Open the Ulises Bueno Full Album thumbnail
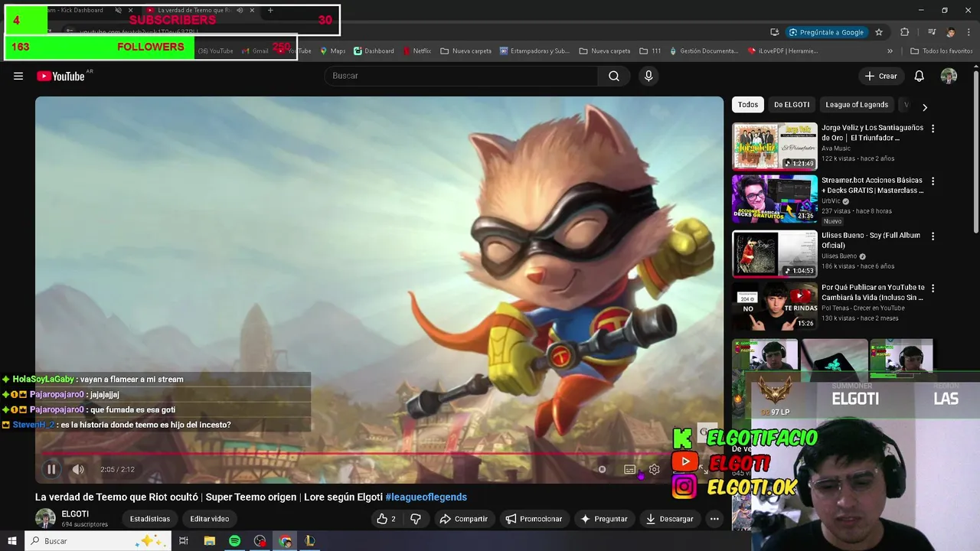Viewport: 980px width, 551px height. pos(775,254)
